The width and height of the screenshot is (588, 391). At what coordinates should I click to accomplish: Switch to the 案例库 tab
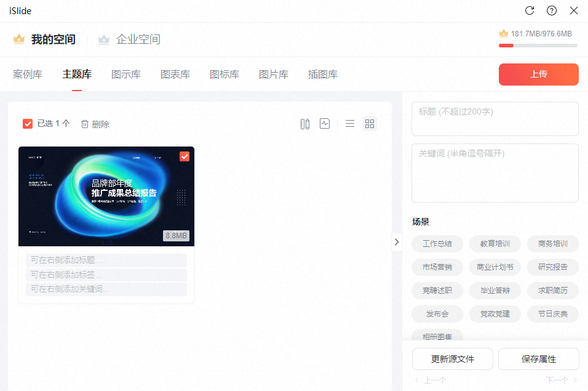click(28, 75)
